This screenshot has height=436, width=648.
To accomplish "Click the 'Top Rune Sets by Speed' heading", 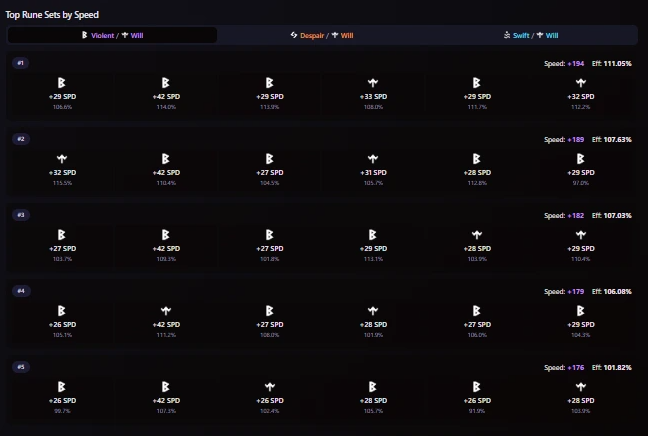I will pos(52,15).
